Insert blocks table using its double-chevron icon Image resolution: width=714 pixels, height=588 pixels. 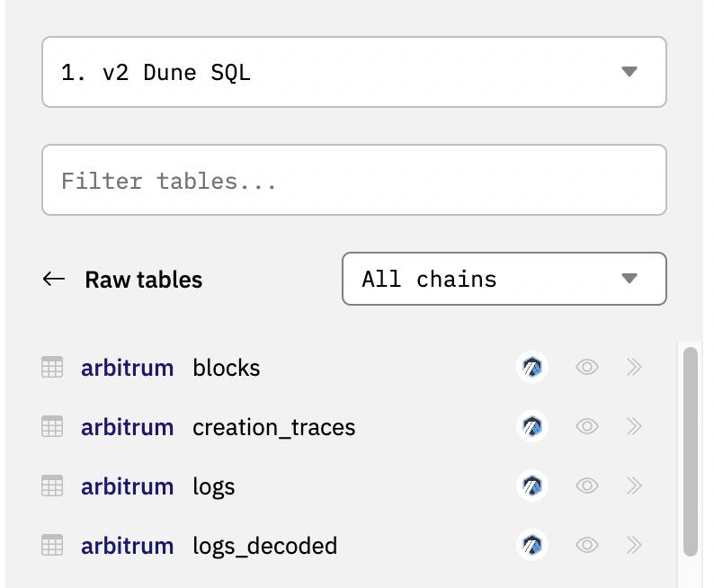633,367
